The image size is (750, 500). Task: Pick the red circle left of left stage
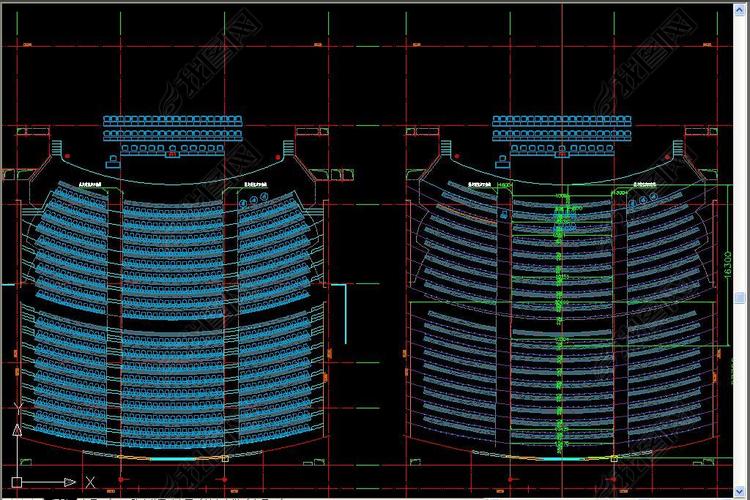click(82, 157)
